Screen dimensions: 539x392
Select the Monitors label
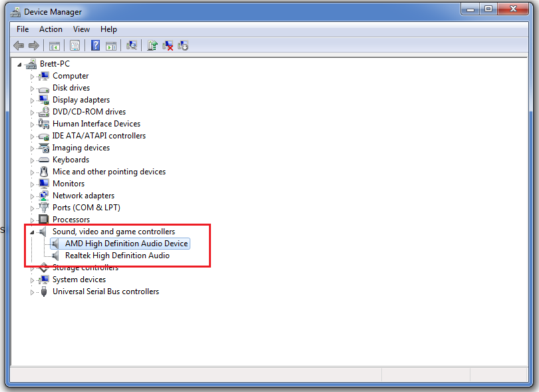(69, 184)
